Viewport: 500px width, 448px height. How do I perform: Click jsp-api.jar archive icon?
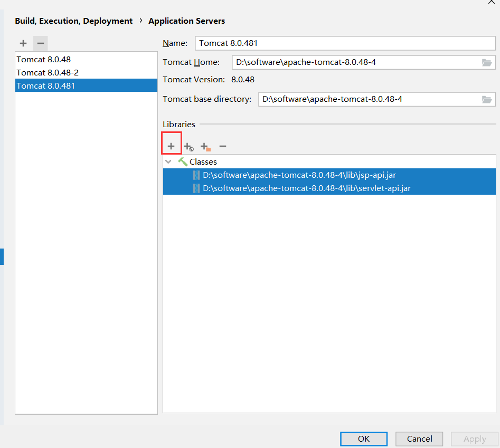click(x=196, y=175)
